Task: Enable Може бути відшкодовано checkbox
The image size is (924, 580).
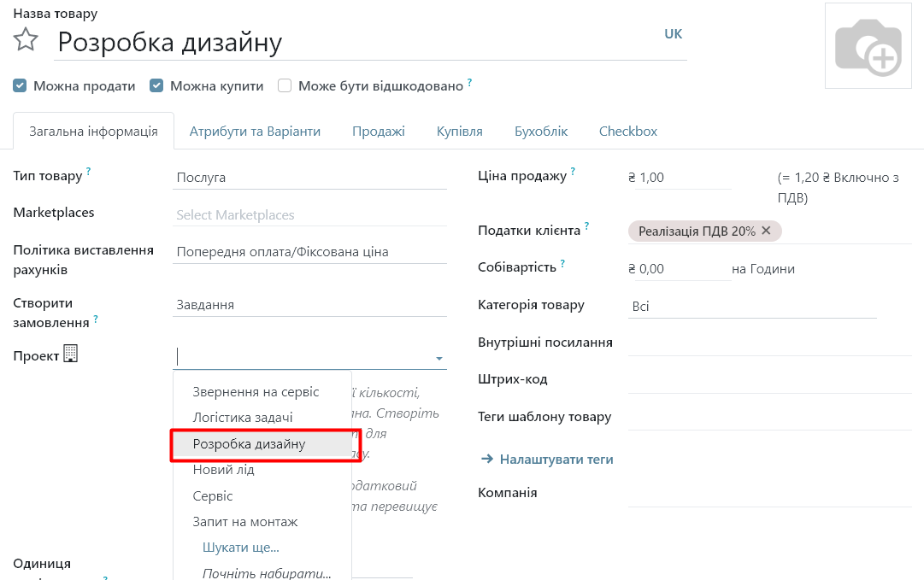Action: pos(285,85)
